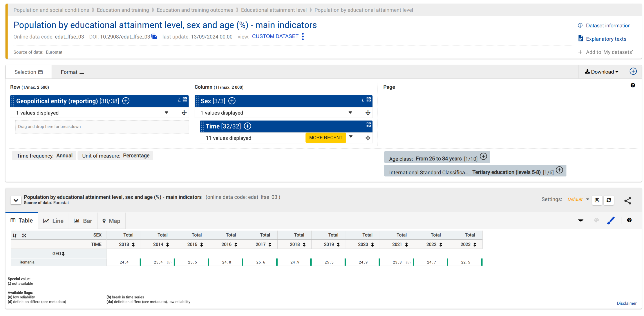Switch to the Map tab

pyautogui.click(x=111, y=221)
